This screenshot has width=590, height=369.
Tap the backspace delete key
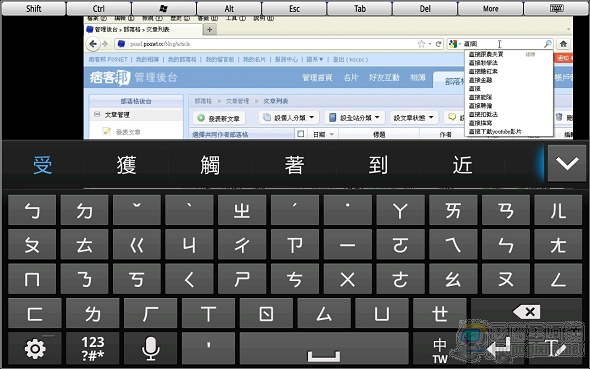526,312
